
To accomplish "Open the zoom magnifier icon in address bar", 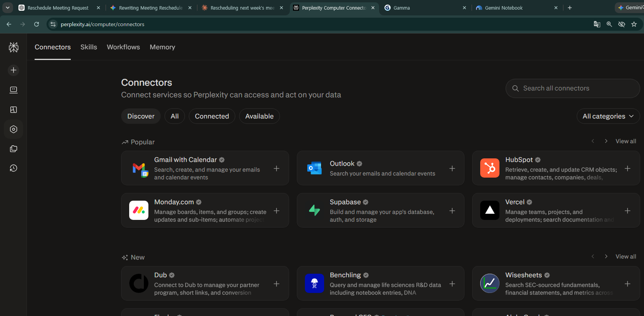I will click(x=609, y=24).
